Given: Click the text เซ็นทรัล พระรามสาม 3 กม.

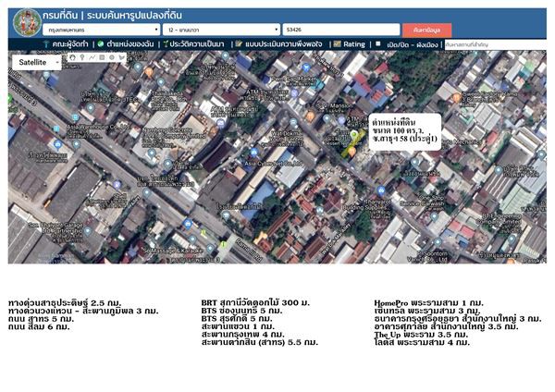Looking at the screenshot, I should pos(427,311).
